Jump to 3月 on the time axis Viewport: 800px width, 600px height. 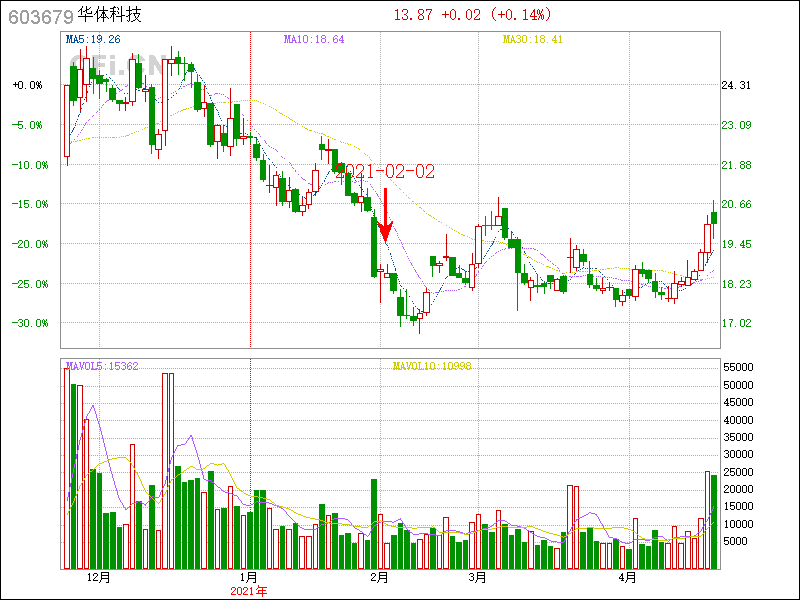point(477,578)
